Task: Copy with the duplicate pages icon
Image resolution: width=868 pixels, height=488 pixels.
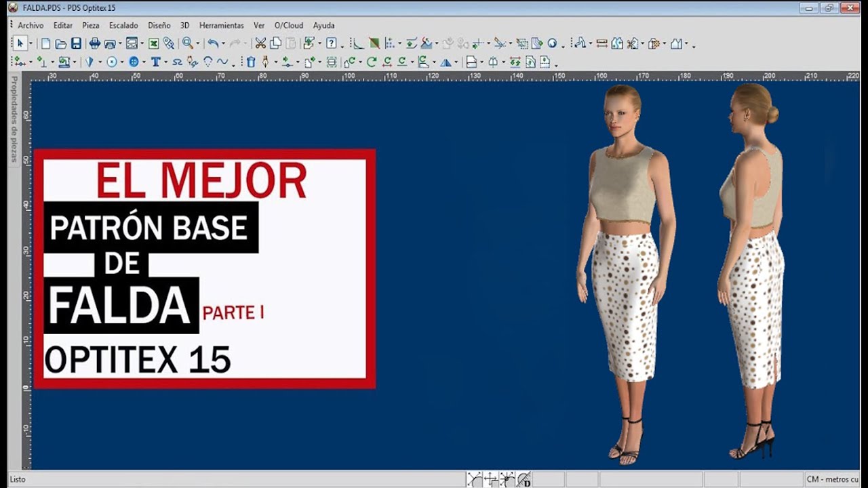Action: 275,43
